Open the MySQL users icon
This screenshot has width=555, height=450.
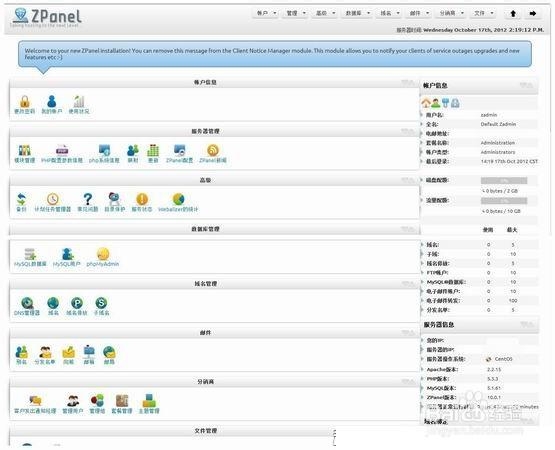click(x=67, y=254)
